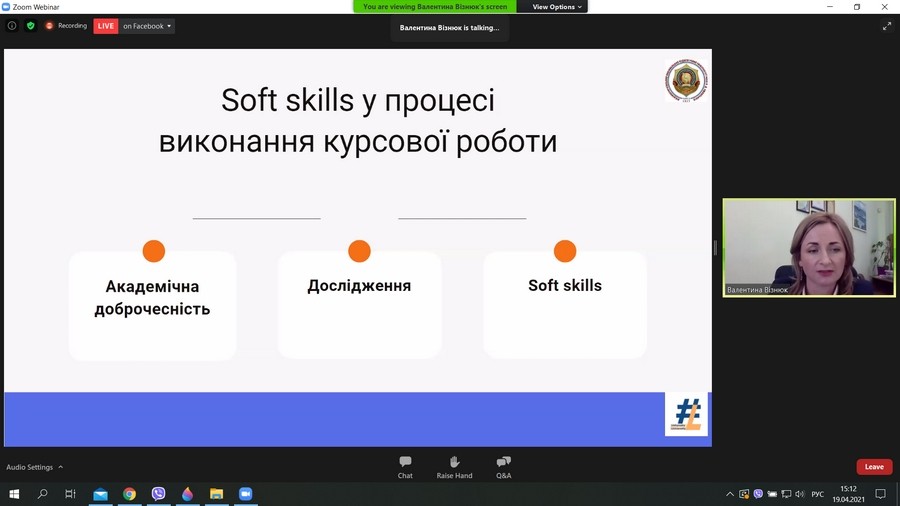Click the 'Soft skills' card

(565, 304)
